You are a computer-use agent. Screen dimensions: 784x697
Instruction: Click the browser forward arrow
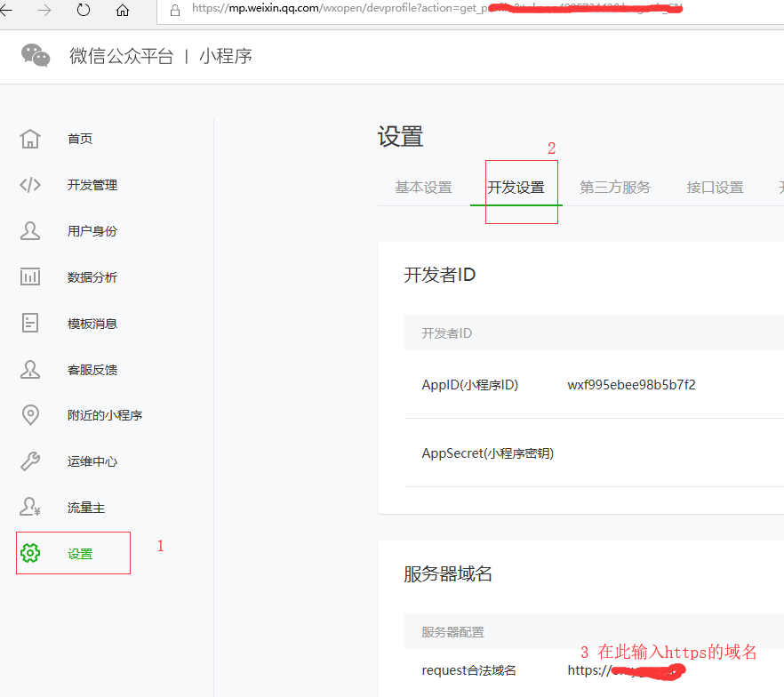point(44,10)
